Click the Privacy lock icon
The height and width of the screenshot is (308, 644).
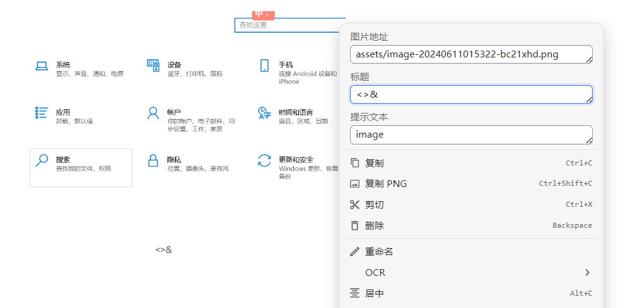pos(153,161)
